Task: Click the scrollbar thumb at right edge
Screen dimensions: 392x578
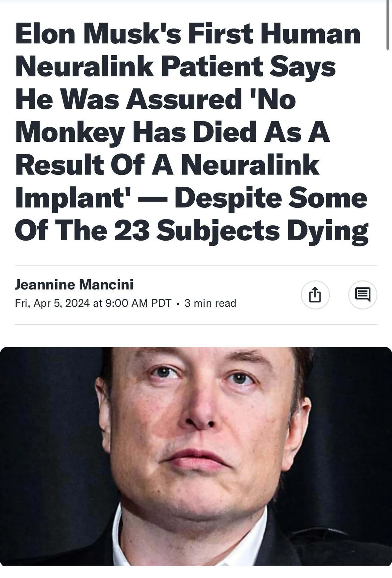Action: [388, 24]
